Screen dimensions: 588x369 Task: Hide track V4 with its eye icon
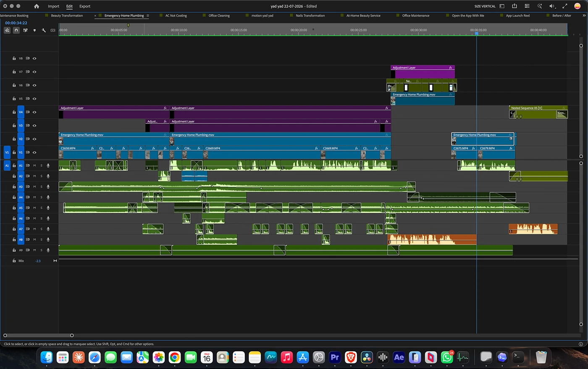(34, 112)
